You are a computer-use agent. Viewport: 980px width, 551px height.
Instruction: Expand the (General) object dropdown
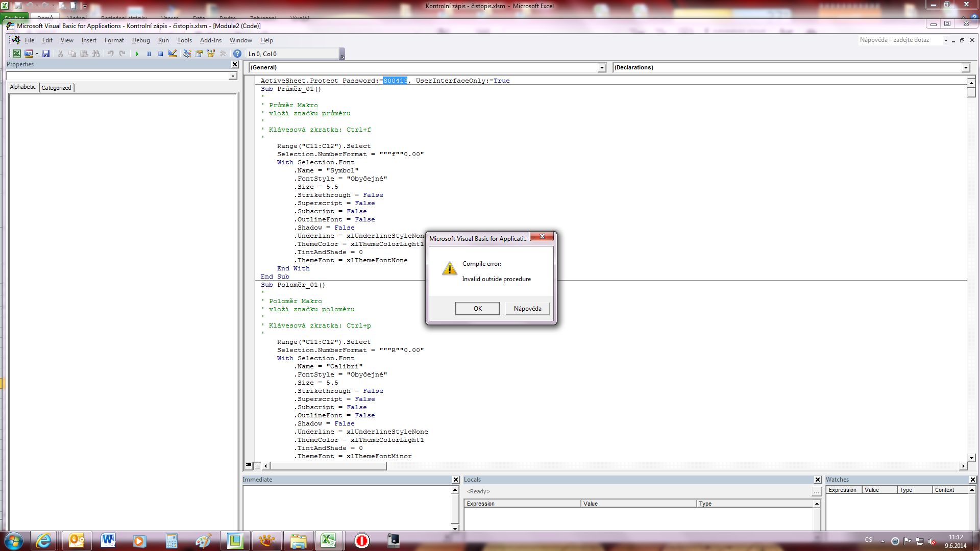coord(602,68)
